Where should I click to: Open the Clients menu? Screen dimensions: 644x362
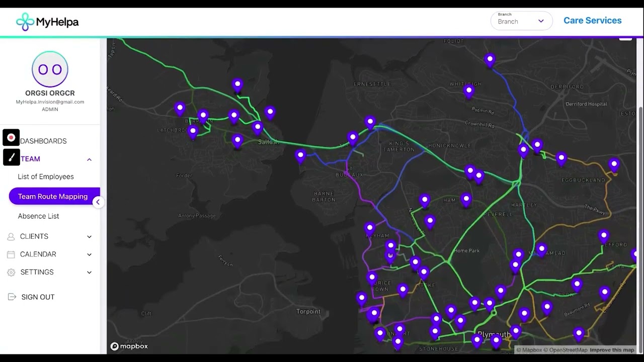[34, 236]
